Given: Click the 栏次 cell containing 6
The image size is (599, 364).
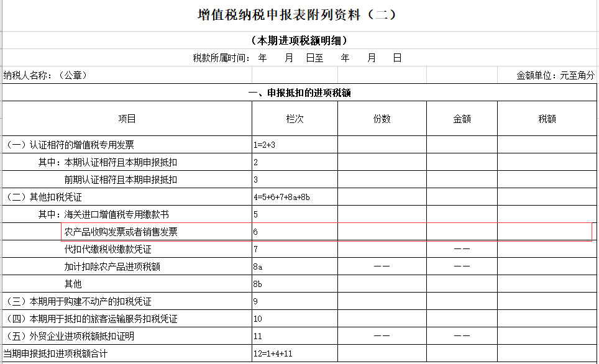Looking at the screenshot, I should [295, 232].
